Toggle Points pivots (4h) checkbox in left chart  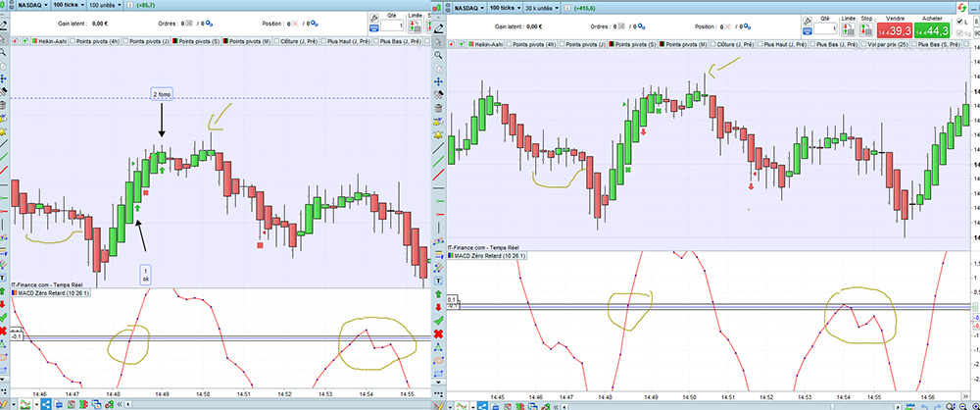(72, 41)
